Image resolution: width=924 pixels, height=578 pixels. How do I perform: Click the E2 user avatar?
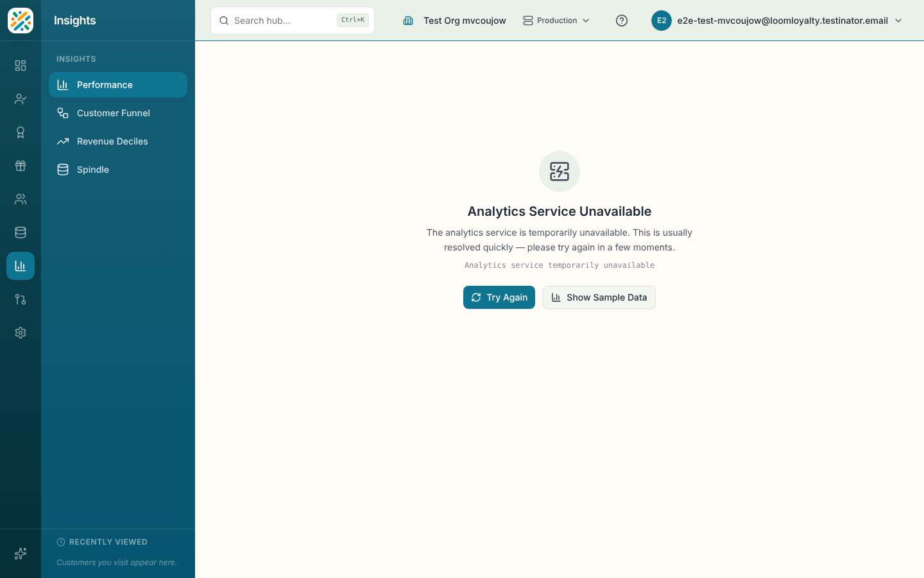tap(662, 21)
